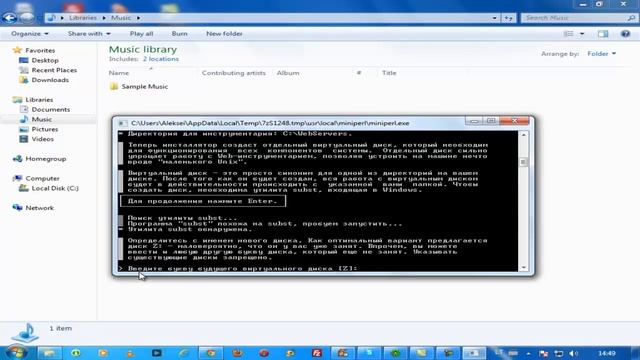Select Libraries in the navigation pane
640x360 pixels.
[x=39, y=100]
